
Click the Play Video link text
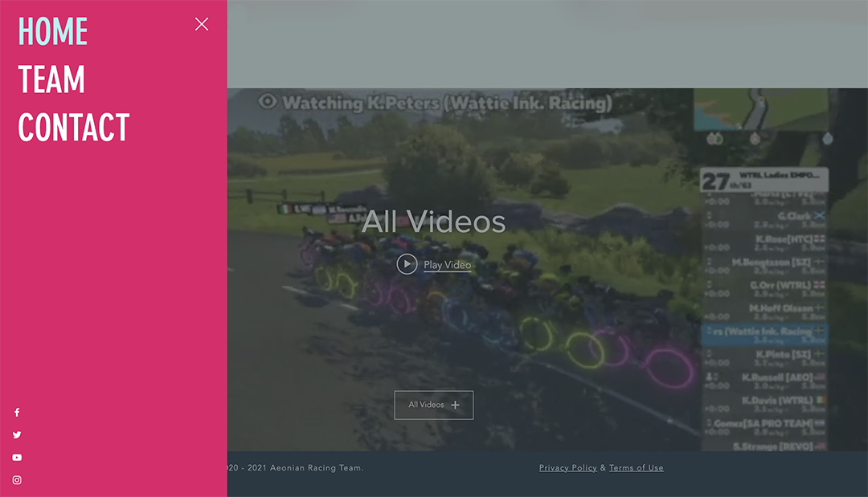click(447, 265)
